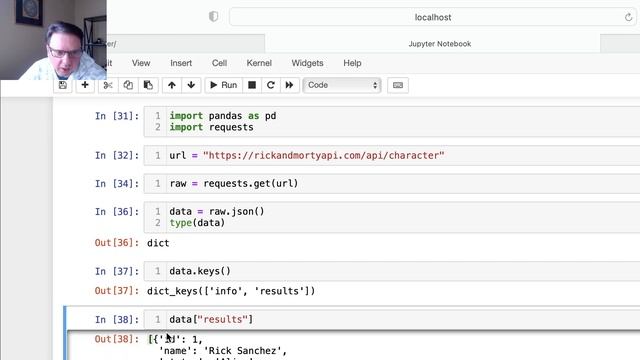Restart the kernel icon
Image resolution: width=640 pixels, height=360 pixels.
click(271, 85)
